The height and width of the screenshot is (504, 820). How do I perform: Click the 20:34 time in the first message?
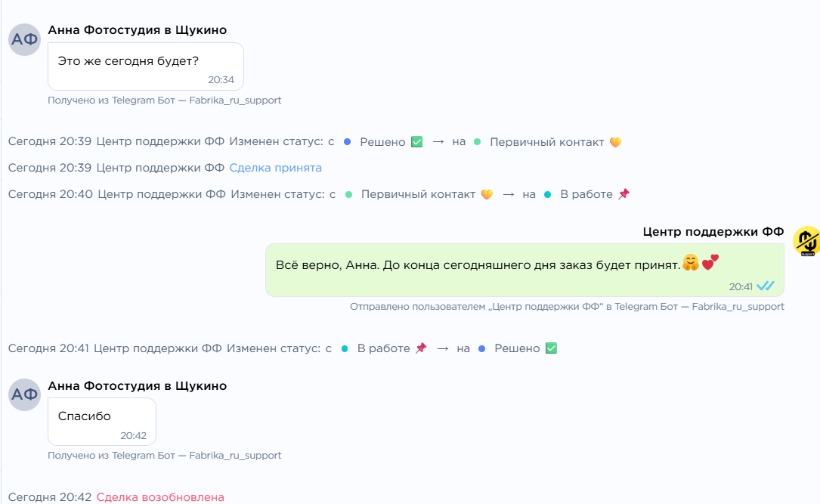click(221, 80)
